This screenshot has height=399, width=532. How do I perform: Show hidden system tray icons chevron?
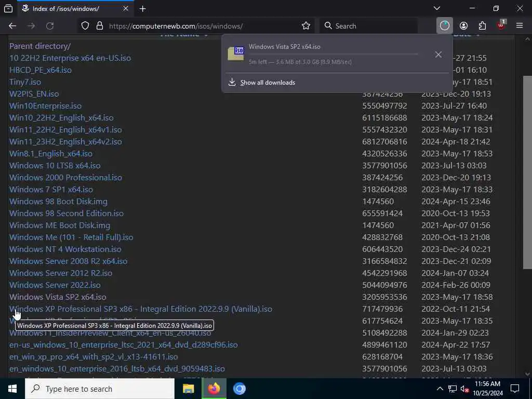click(x=440, y=389)
